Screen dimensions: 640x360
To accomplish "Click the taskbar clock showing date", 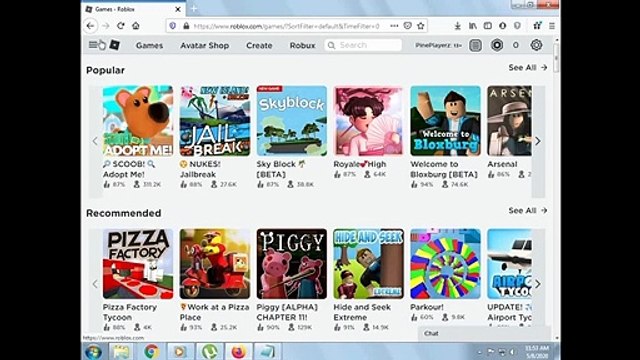I will (x=537, y=352).
